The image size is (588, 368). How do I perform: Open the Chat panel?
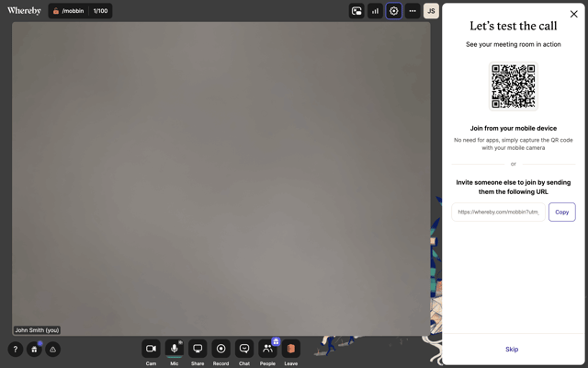(244, 349)
